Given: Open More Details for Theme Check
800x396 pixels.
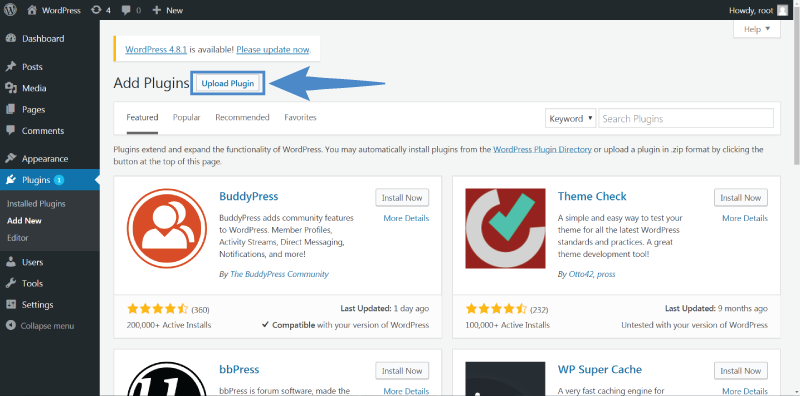Looking at the screenshot, I should tap(745, 218).
